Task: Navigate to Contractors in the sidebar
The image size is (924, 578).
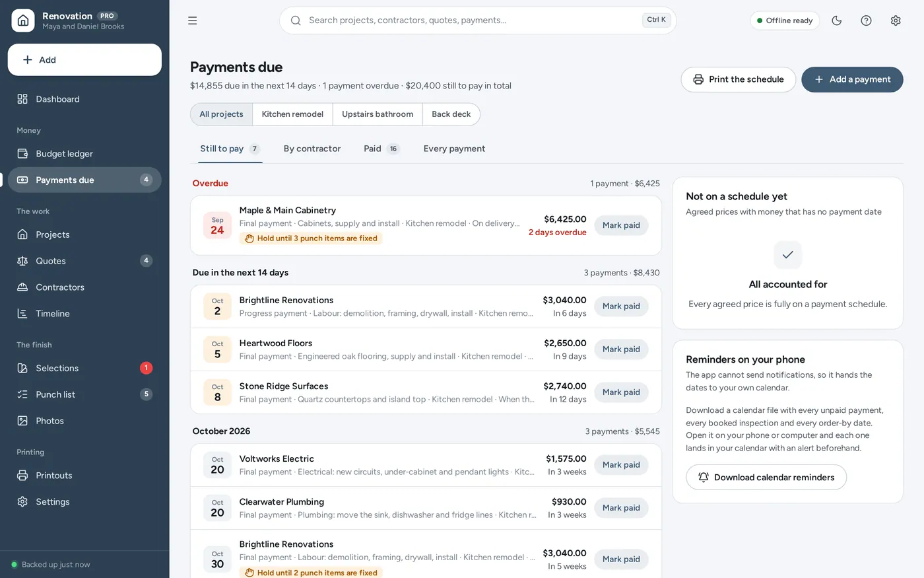Action: (84, 287)
